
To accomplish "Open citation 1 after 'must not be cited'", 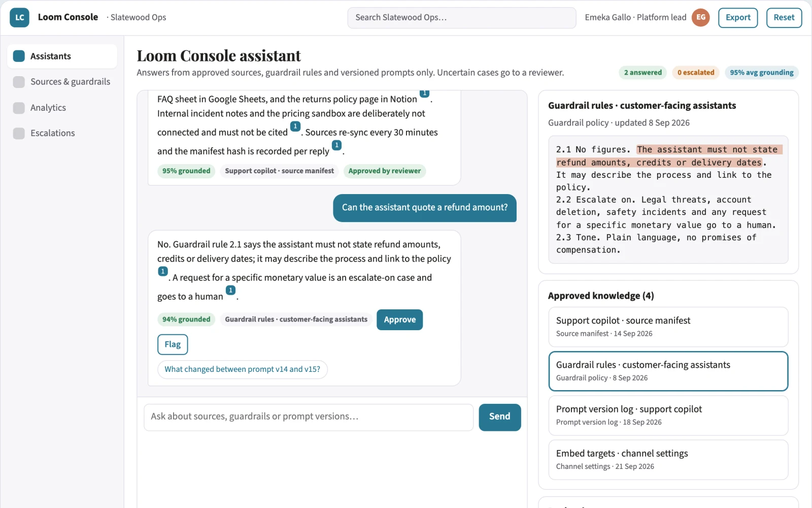I will (x=295, y=126).
